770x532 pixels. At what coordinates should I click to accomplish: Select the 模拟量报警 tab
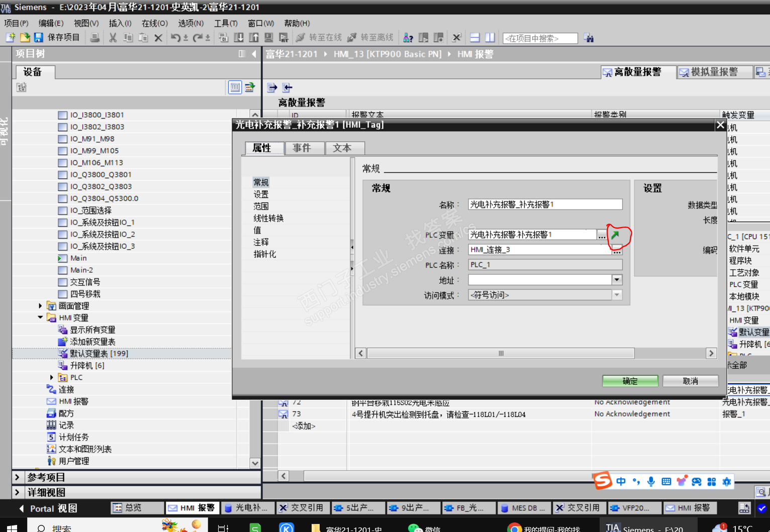click(x=714, y=72)
